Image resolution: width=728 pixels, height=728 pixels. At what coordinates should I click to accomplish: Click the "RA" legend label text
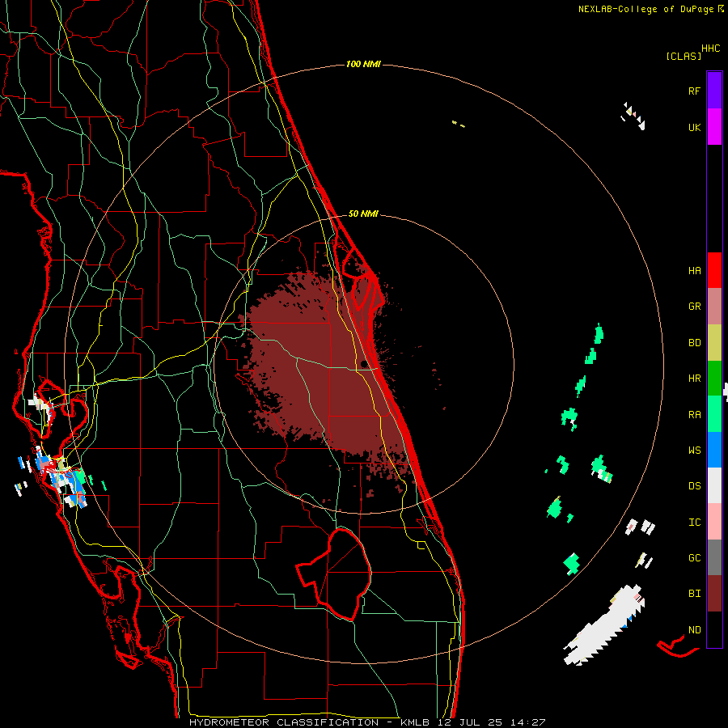[694, 415]
